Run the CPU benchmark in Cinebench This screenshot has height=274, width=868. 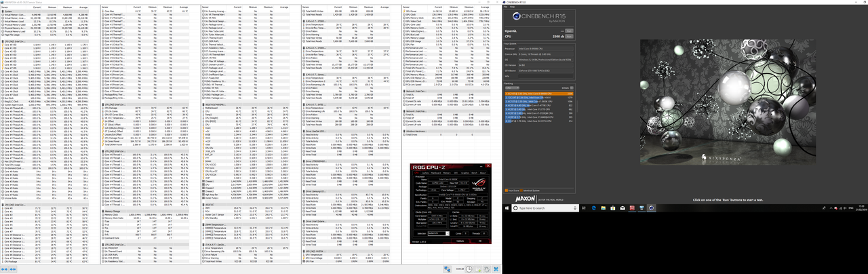[569, 36]
